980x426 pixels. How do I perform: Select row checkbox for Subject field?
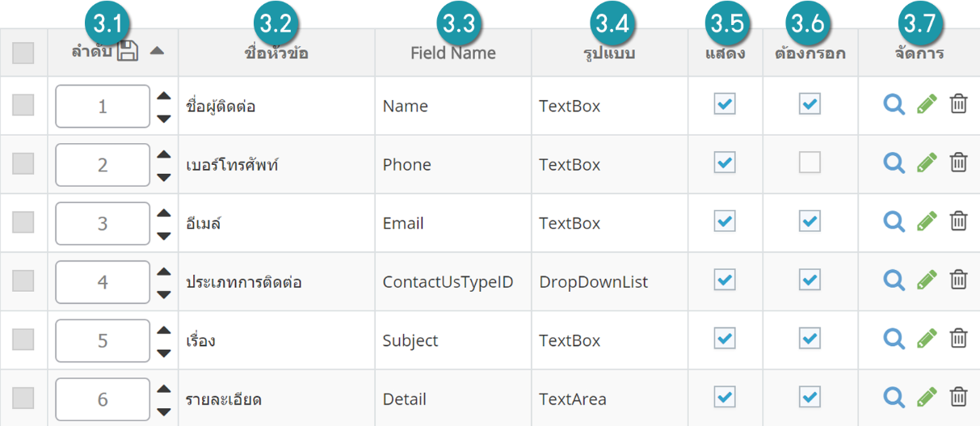click(23, 339)
